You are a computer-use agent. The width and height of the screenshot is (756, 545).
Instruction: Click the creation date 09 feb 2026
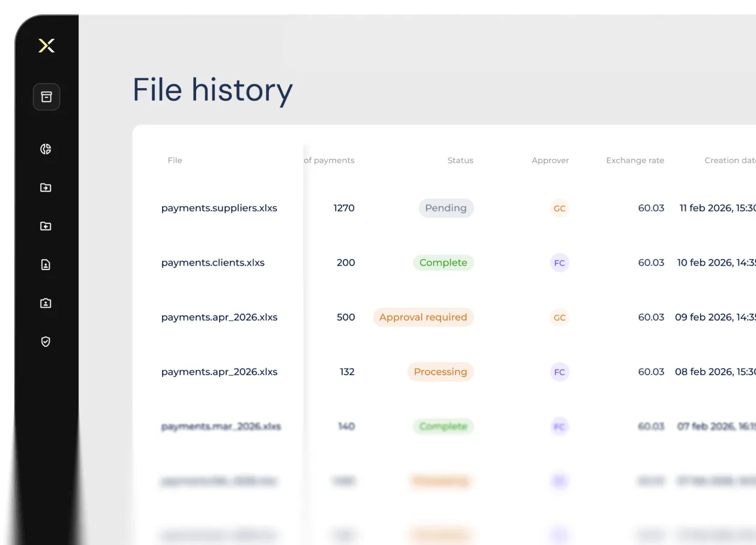[715, 318]
